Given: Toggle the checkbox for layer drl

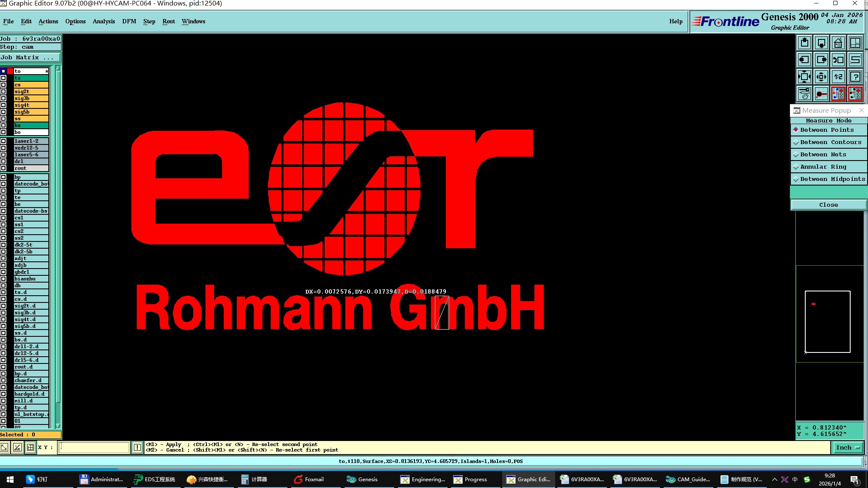Looking at the screenshot, I should (3, 161).
